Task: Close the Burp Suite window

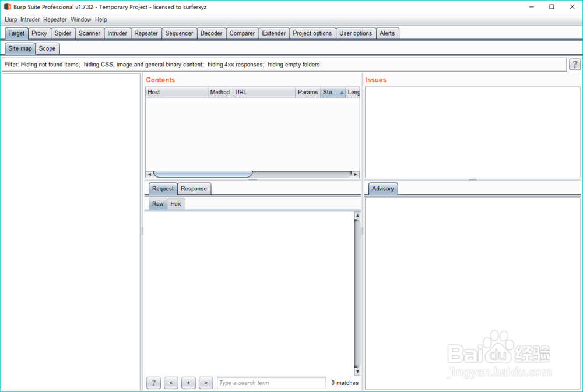Action: [x=573, y=6]
